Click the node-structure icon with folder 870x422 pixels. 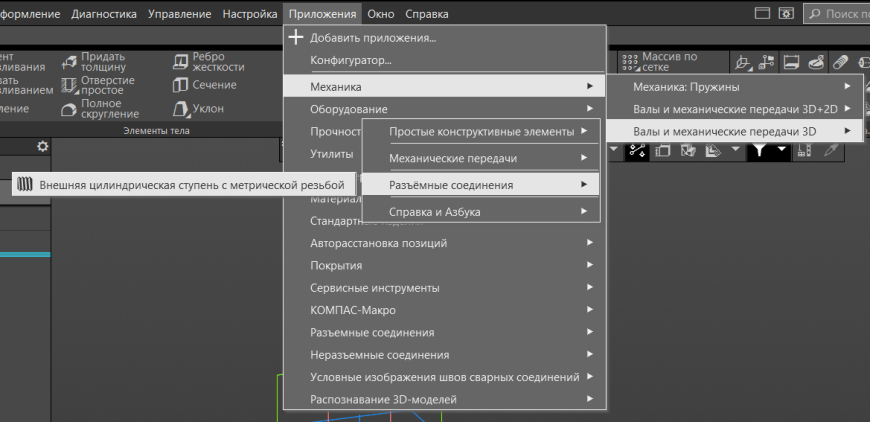766,63
